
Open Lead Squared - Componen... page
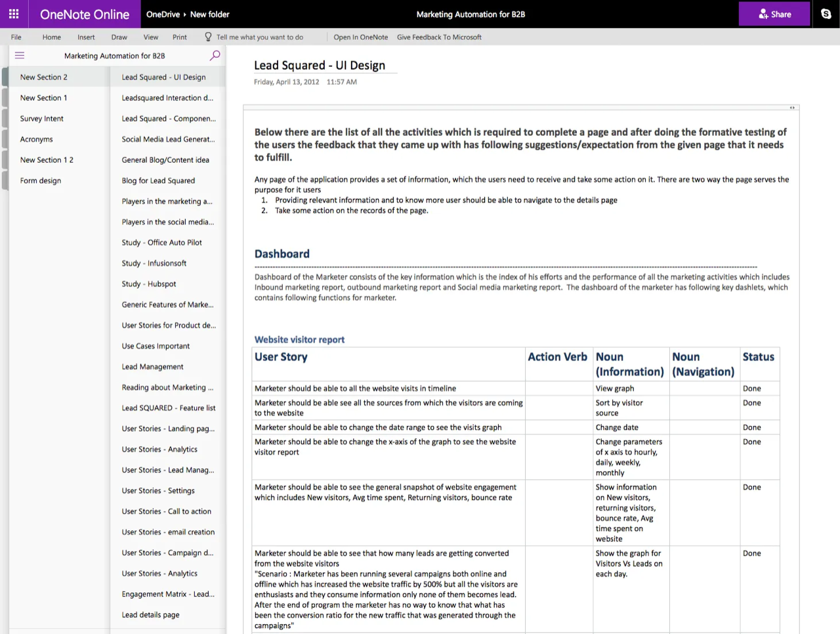pyautogui.click(x=167, y=119)
